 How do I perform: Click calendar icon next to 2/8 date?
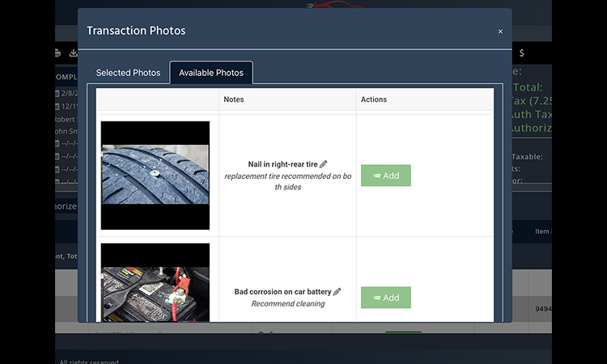point(57,93)
